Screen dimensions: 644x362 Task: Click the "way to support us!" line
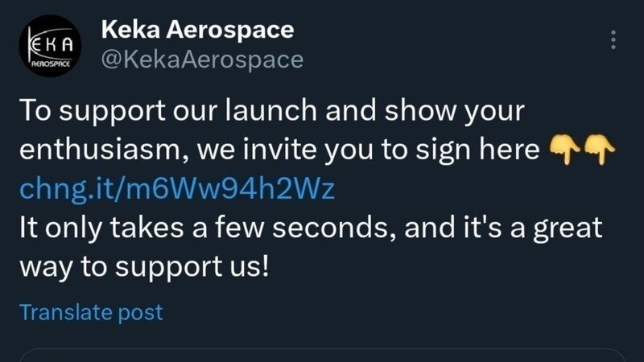coord(142,266)
